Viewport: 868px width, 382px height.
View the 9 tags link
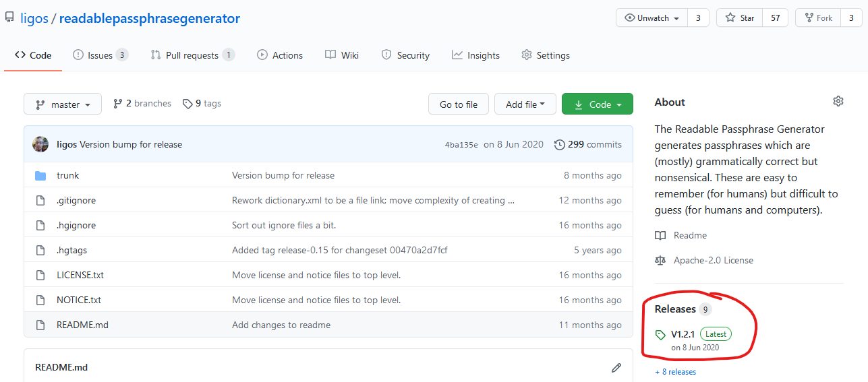202,104
